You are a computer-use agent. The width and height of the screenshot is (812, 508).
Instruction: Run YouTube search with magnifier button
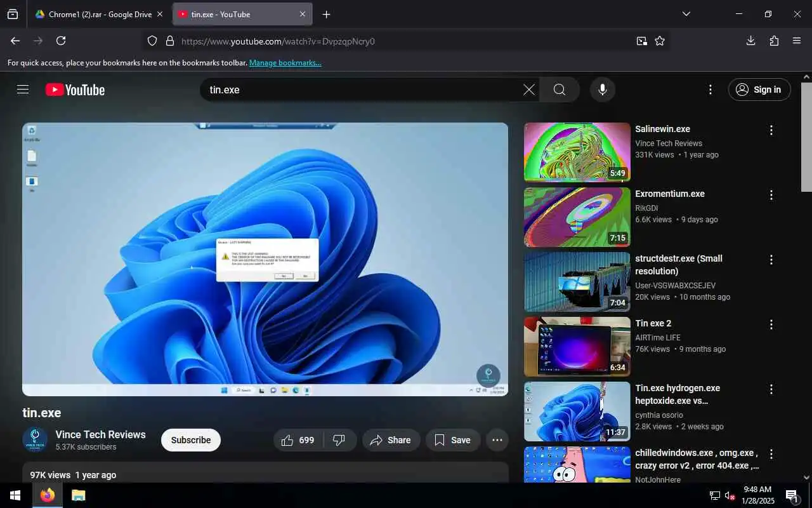[560, 90]
